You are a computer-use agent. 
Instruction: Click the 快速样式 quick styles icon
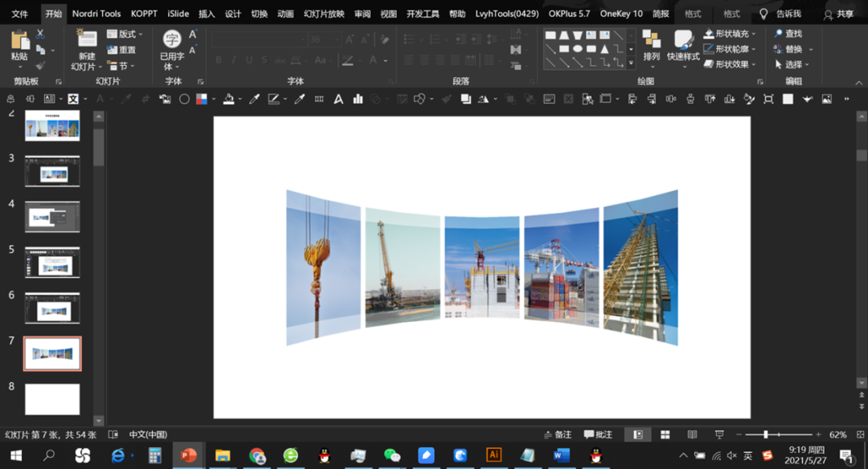pos(683,45)
